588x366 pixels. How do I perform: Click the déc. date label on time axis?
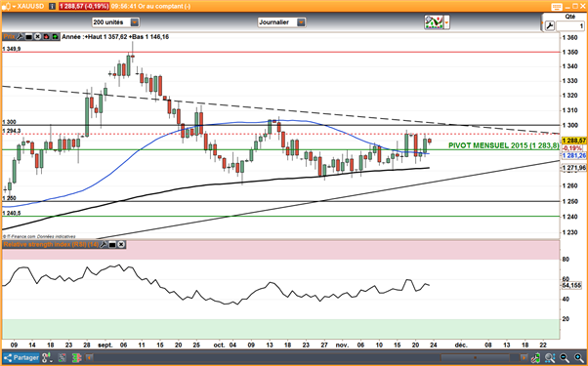click(461, 346)
